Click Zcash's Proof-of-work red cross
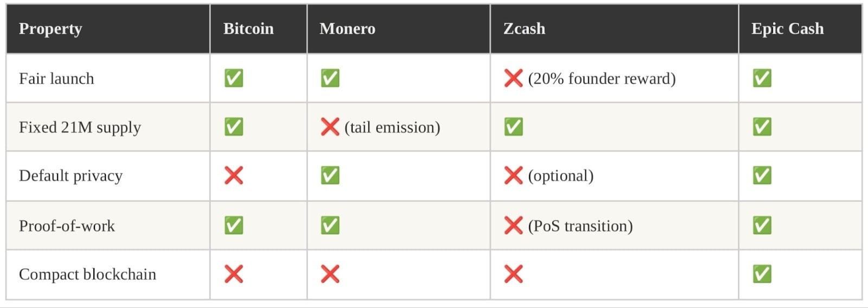This screenshot has width=868, height=308. 513,225
